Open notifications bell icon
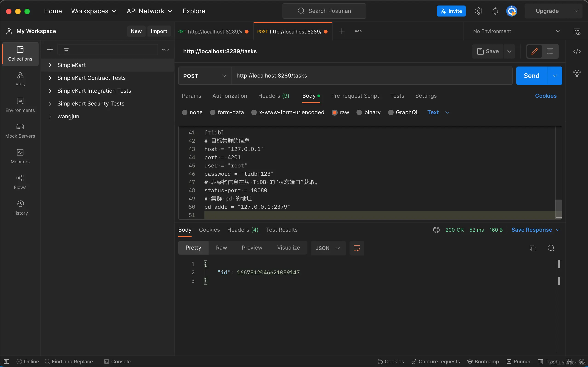Viewport: 588px width, 367px height. click(495, 11)
